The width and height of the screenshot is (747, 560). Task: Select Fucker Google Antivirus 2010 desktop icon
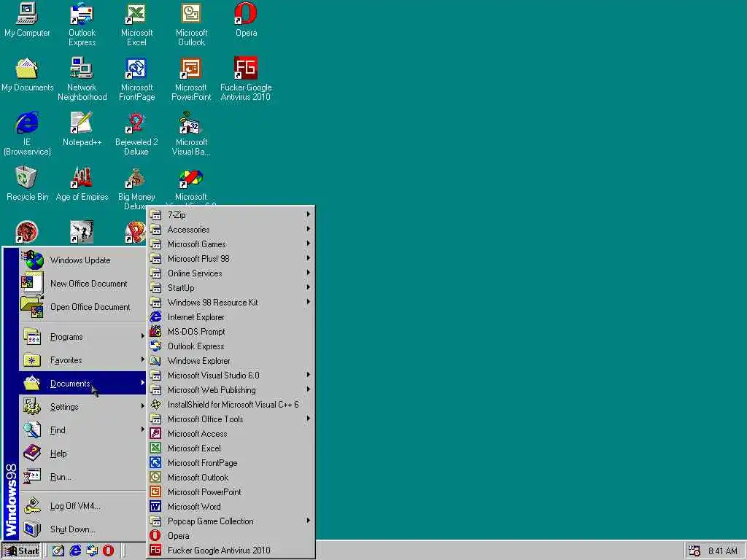coord(246,79)
